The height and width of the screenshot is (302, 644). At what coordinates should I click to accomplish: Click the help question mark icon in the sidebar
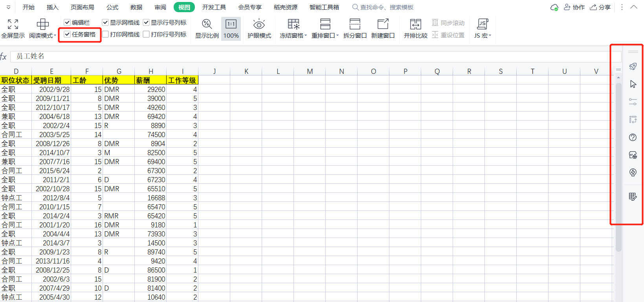[x=633, y=137]
